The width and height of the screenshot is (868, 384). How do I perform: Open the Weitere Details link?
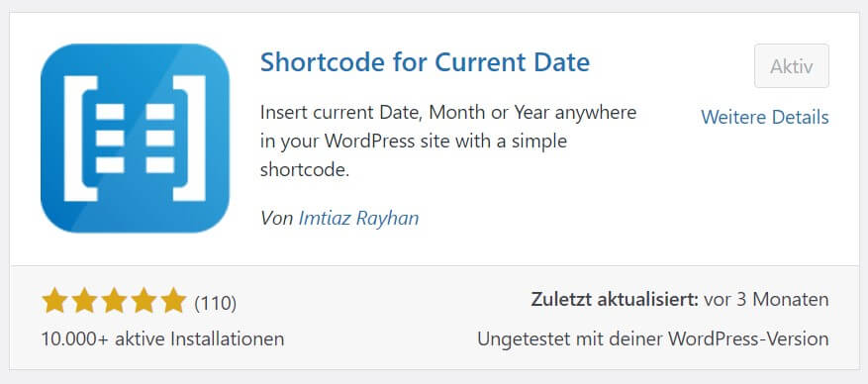pos(765,118)
